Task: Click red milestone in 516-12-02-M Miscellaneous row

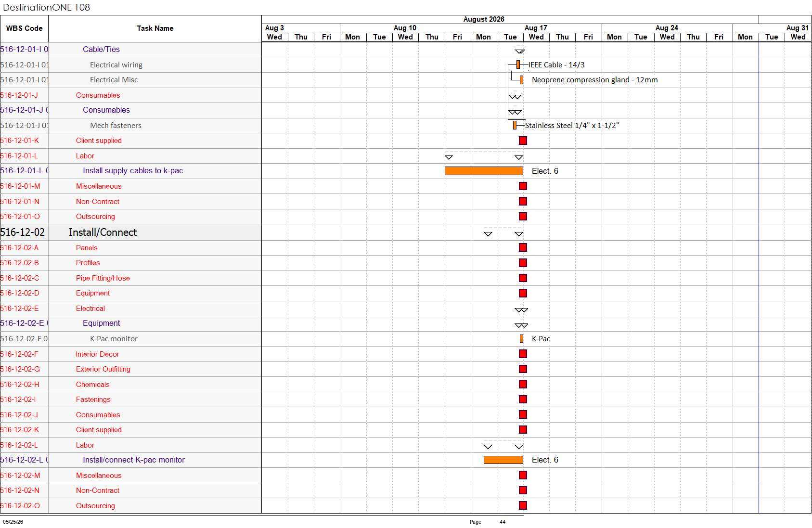Action: click(x=523, y=476)
